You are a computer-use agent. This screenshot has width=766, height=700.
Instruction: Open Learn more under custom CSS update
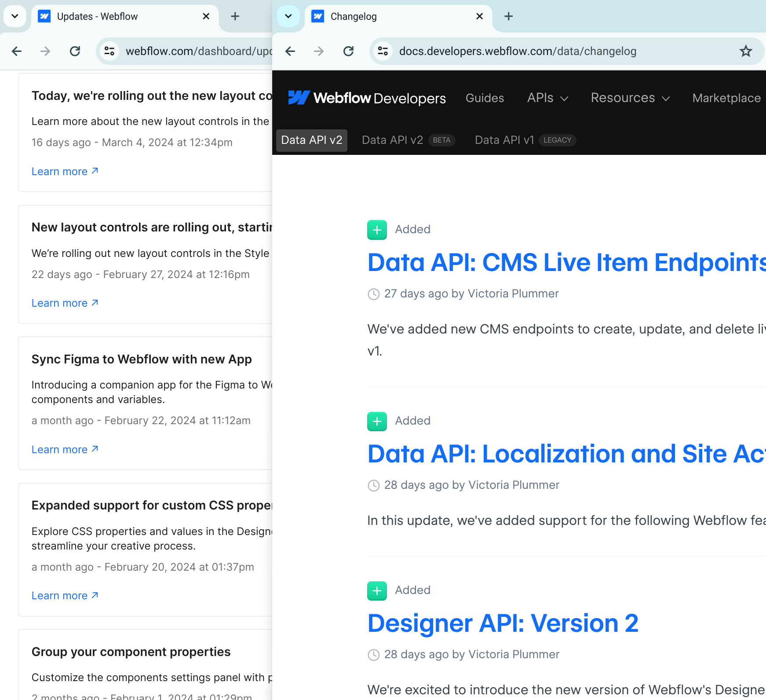(x=65, y=596)
